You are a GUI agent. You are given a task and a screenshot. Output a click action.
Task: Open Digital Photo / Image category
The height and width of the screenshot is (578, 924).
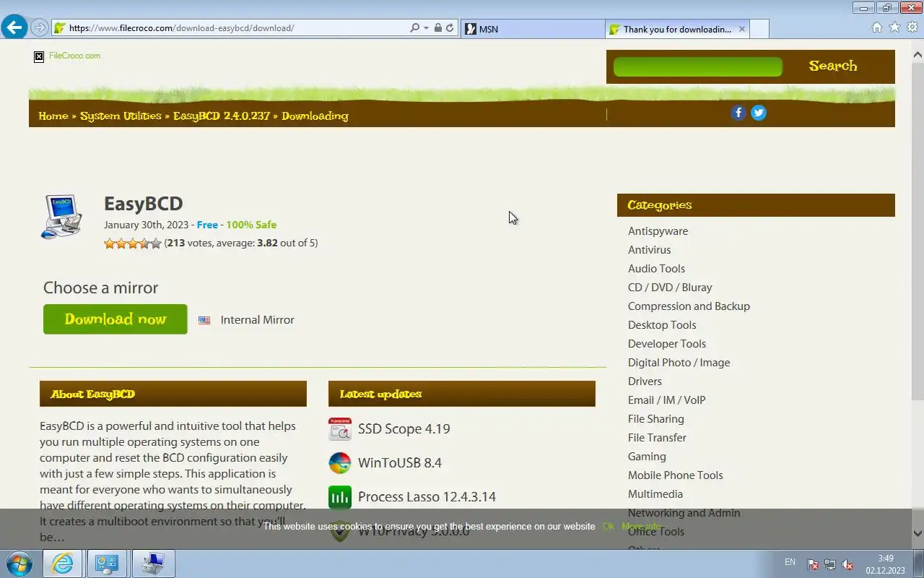[679, 363]
